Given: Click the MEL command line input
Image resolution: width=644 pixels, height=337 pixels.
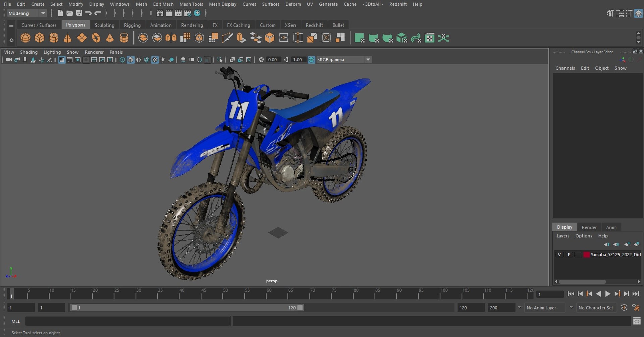Looking at the screenshot, I should (128, 321).
